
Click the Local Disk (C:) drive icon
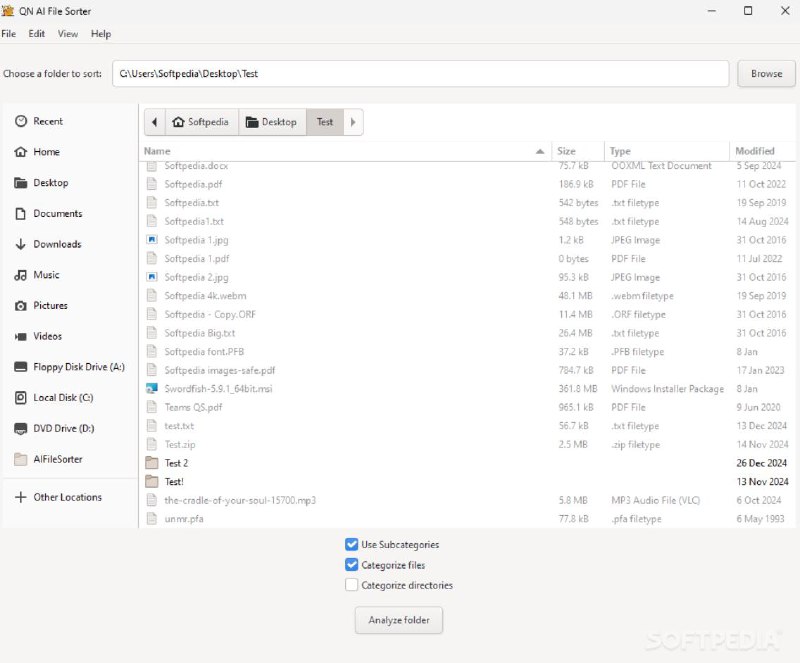tap(20, 398)
